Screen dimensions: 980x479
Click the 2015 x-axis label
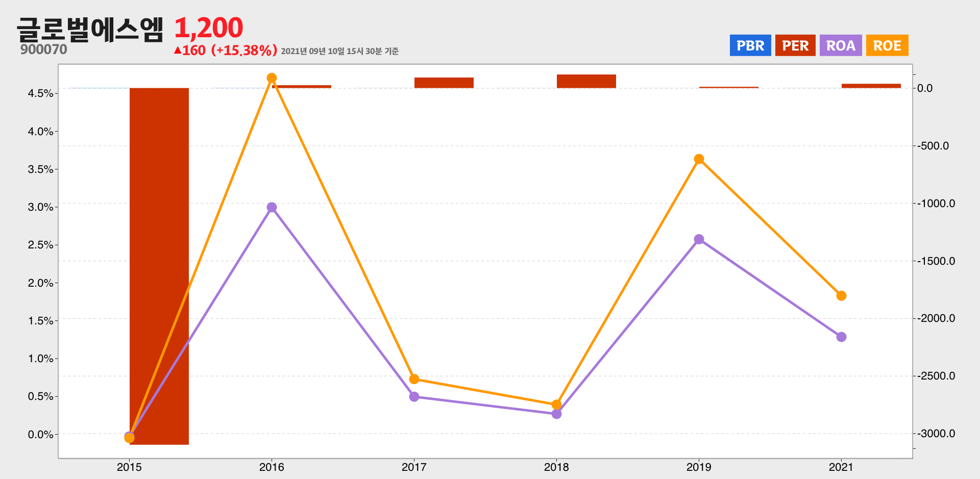[x=130, y=467]
